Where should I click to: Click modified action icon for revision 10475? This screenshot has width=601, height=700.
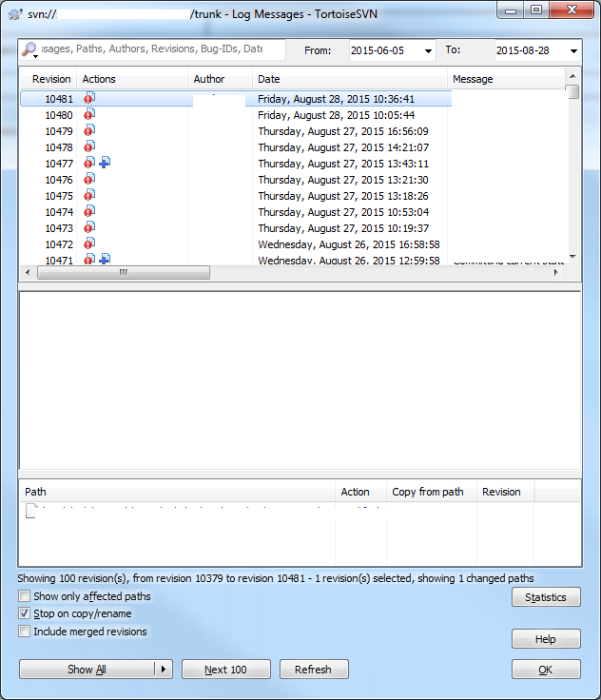pyautogui.click(x=89, y=195)
